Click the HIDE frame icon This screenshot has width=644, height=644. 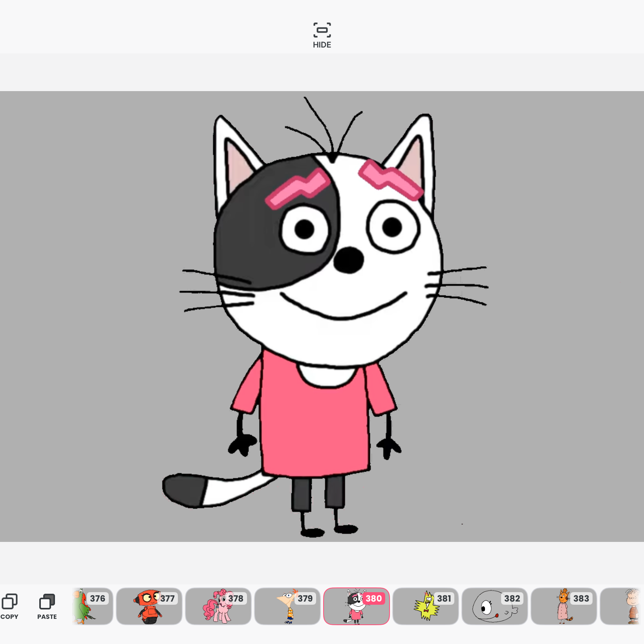click(322, 30)
